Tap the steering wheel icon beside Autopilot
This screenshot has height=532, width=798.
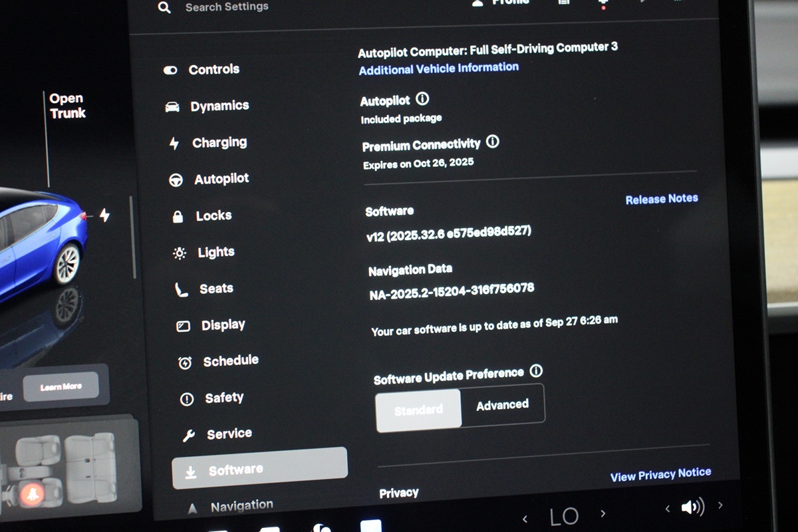176,180
